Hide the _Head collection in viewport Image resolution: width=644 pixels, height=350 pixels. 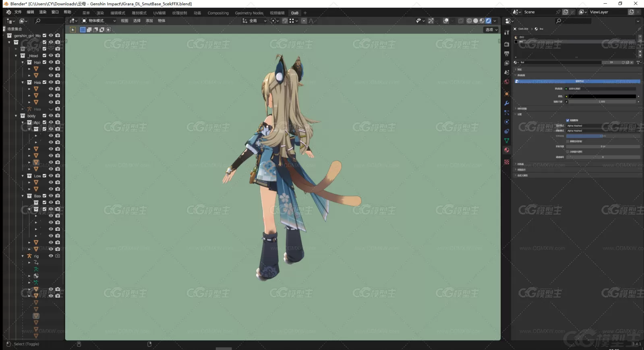click(x=51, y=56)
